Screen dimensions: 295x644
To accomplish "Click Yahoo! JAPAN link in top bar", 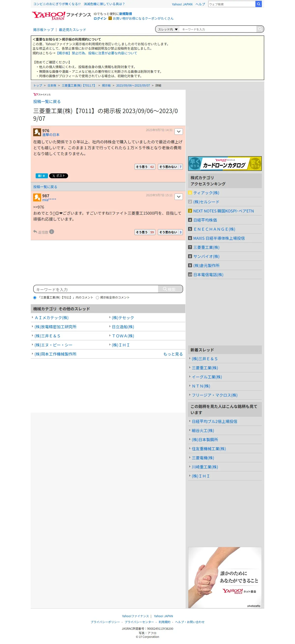I will pyautogui.click(x=182, y=4).
